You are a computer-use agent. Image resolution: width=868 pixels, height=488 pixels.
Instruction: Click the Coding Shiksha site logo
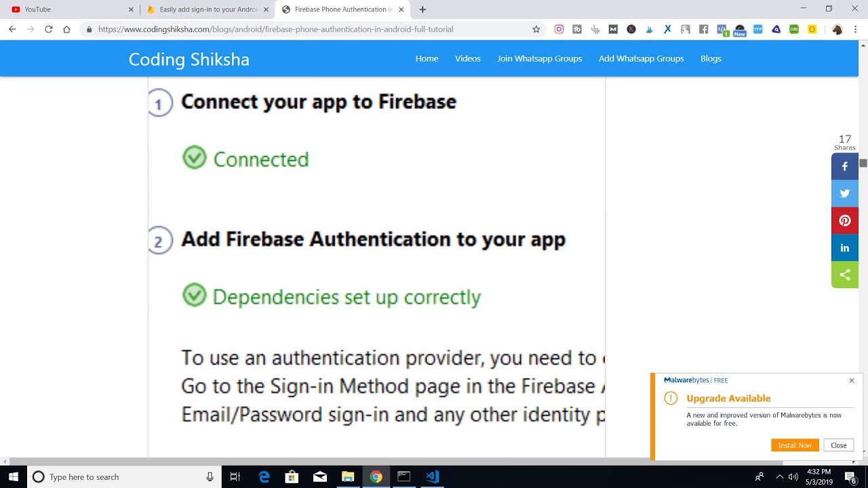[189, 59]
